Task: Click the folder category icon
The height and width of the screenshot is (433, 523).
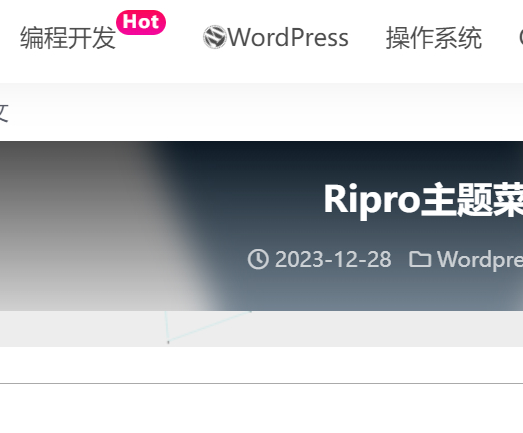Action: pos(420,259)
